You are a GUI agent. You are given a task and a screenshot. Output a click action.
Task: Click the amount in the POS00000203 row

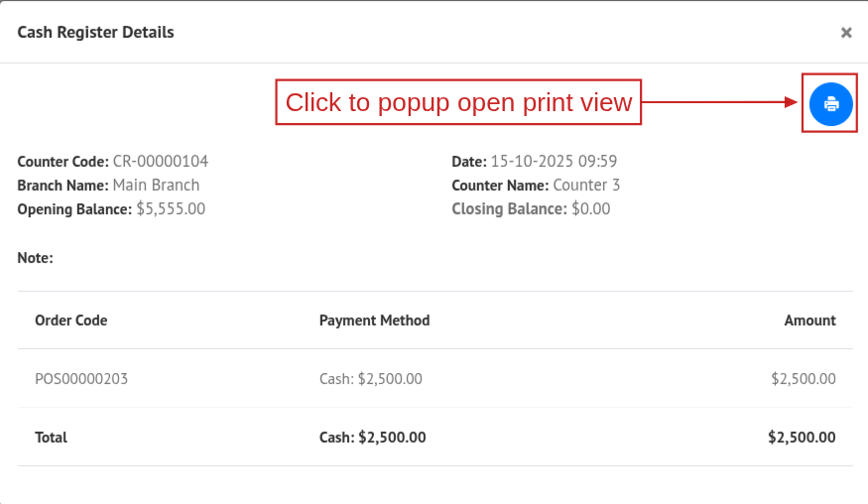click(803, 378)
